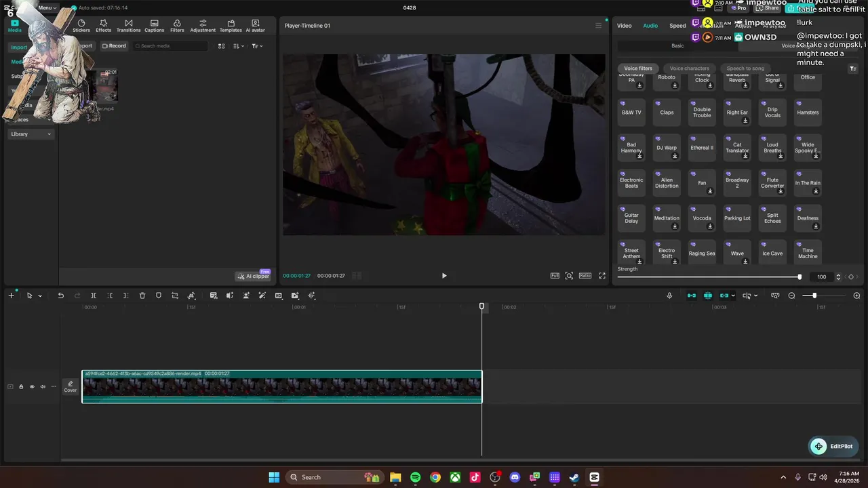Zoom in the timeline with plus icon
The image size is (868, 488).
point(856,296)
